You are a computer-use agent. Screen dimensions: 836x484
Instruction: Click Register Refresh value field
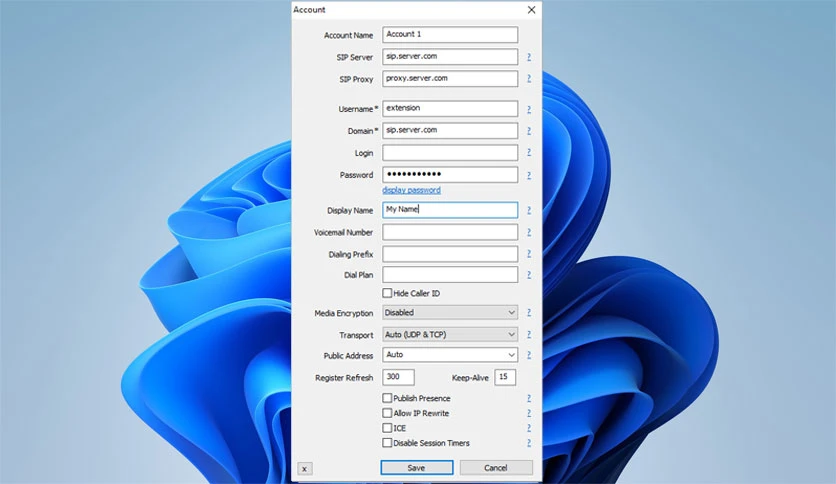coord(398,377)
